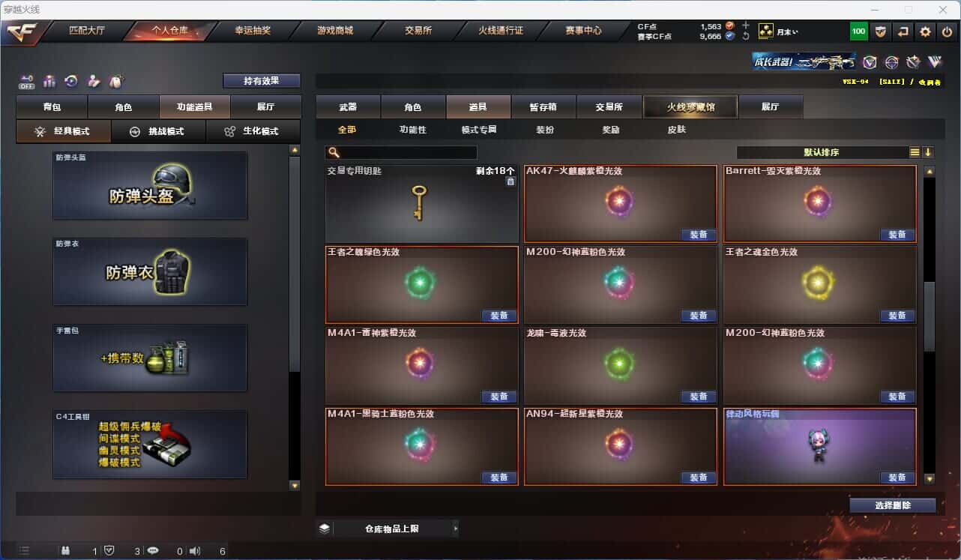Screen dimensions: 961x560
Task: Switch to the 武器 tab
Action: tap(348, 107)
